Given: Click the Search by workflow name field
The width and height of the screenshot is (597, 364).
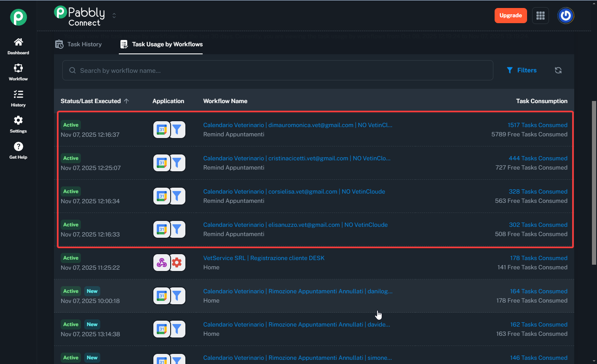Looking at the screenshot, I should tap(278, 70).
